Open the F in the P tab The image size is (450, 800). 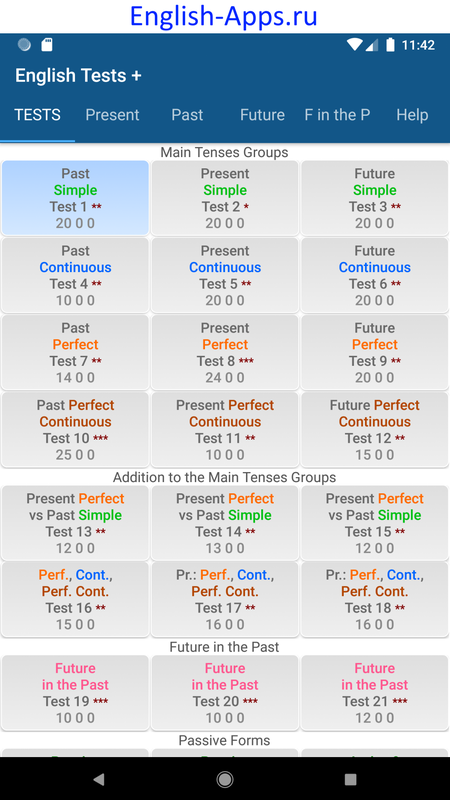[x=337, y=115]
